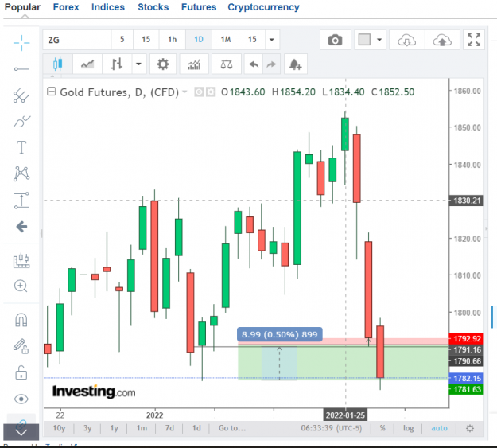Viewport: 497px width, 448px height.
Task: Set date range to 3y
Action: pyautogui.click(x=87, y=428)
